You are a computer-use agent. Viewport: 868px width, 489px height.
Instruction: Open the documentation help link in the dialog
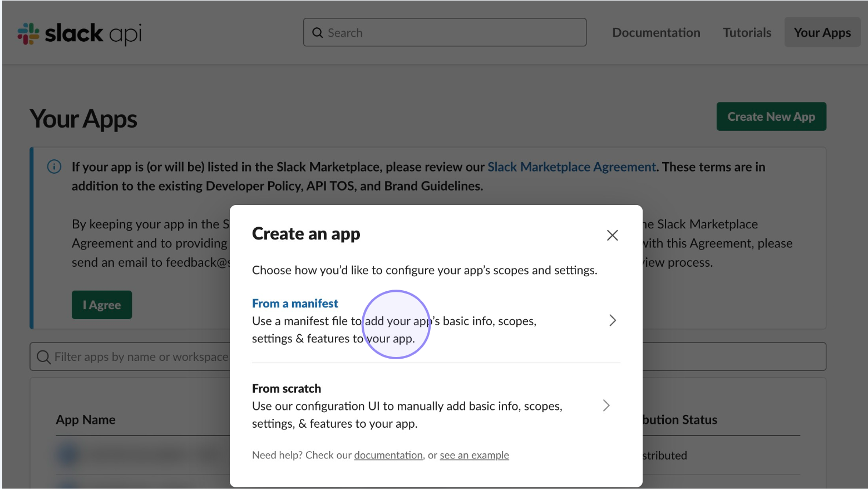point(388,455)
